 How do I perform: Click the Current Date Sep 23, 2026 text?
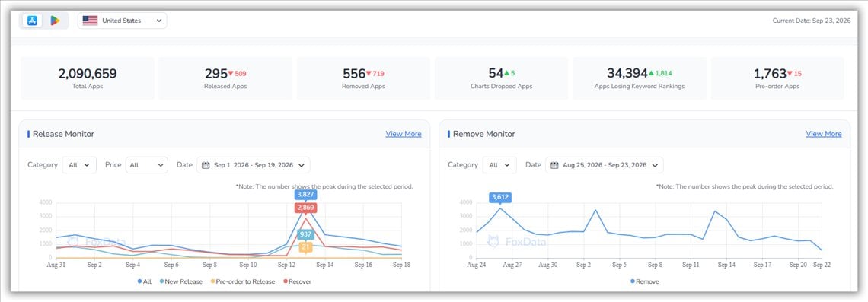(811, 21)
